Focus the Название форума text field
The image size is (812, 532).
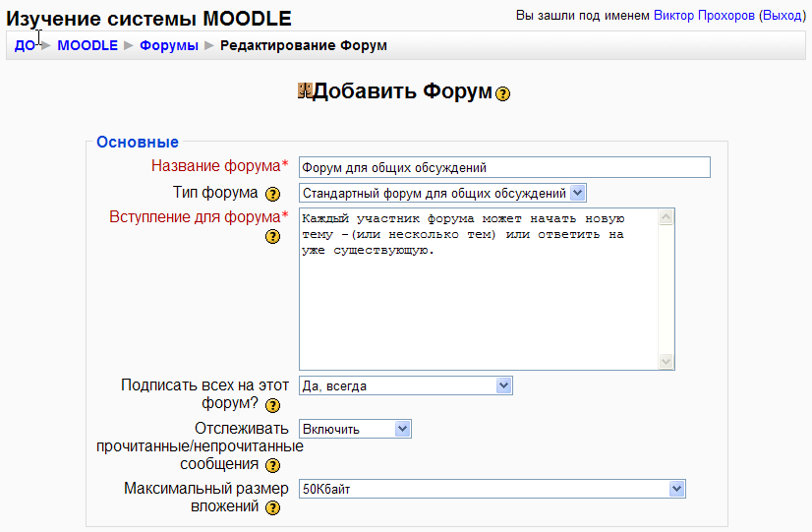point(504,167)
